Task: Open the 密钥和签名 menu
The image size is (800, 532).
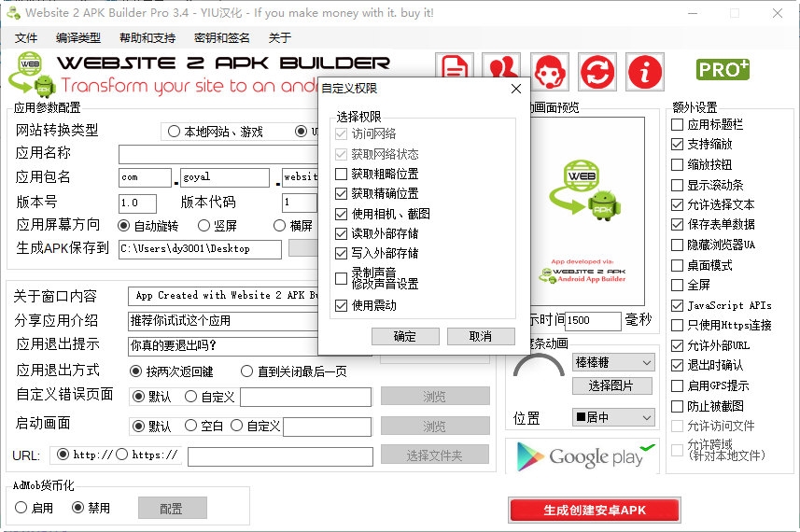Action: pyautogui.click(x=222, y=37)
